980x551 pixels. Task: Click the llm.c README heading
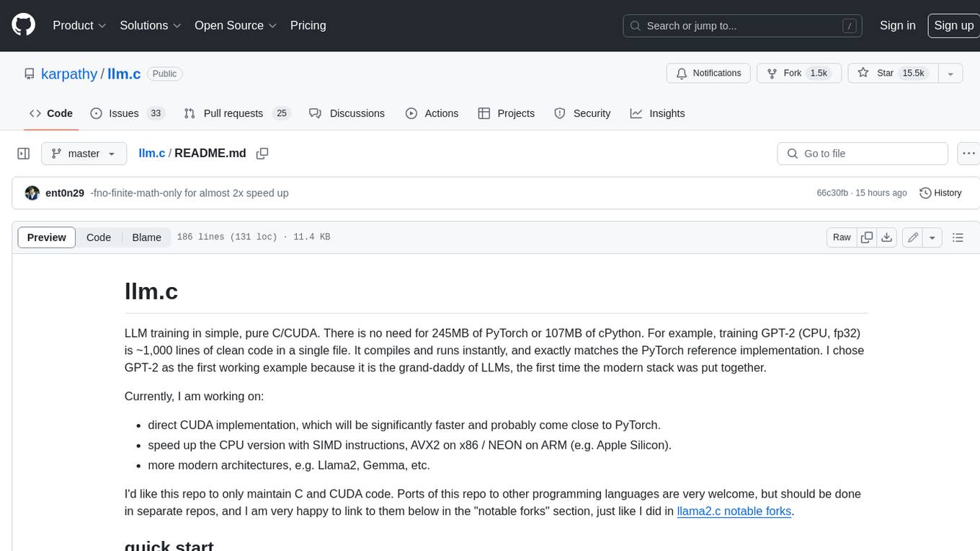point(151,291)
